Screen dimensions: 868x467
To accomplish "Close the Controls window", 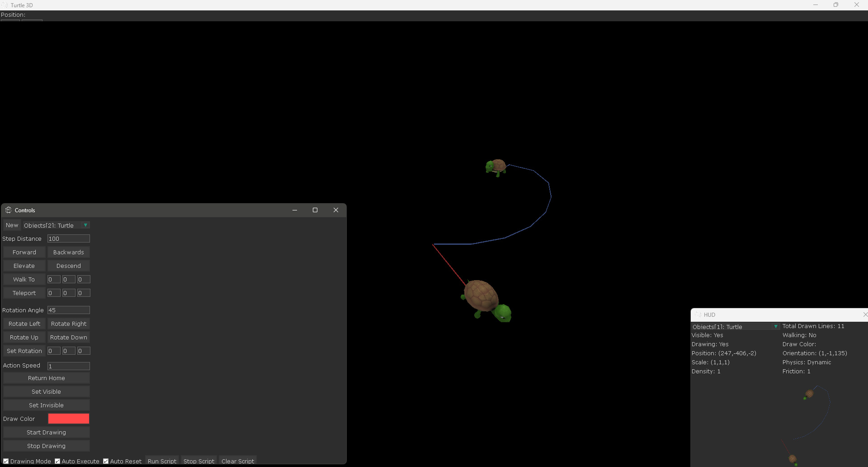I will click(336, 210).
